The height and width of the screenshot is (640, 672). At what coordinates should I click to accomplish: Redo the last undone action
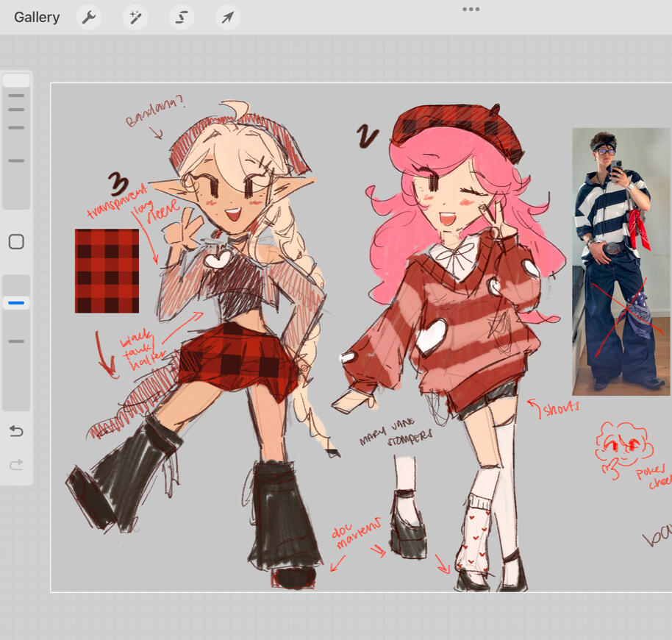coord(16,465)
